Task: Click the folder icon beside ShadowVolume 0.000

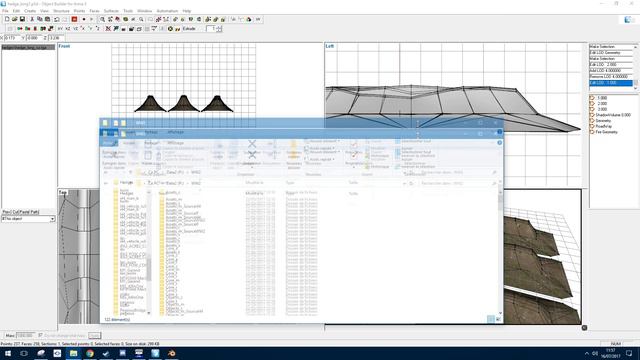Action: (592, 115)
